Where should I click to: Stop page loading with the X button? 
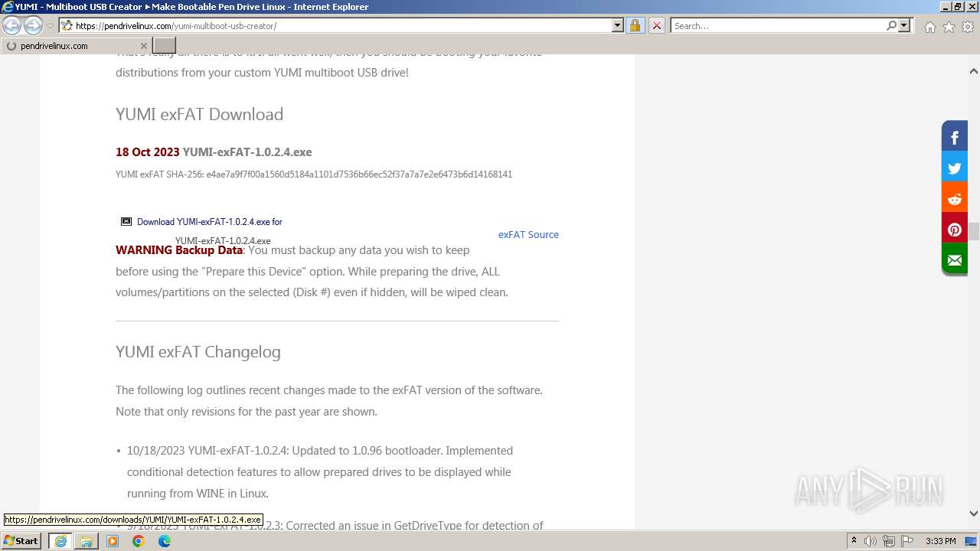pos(657,25)
